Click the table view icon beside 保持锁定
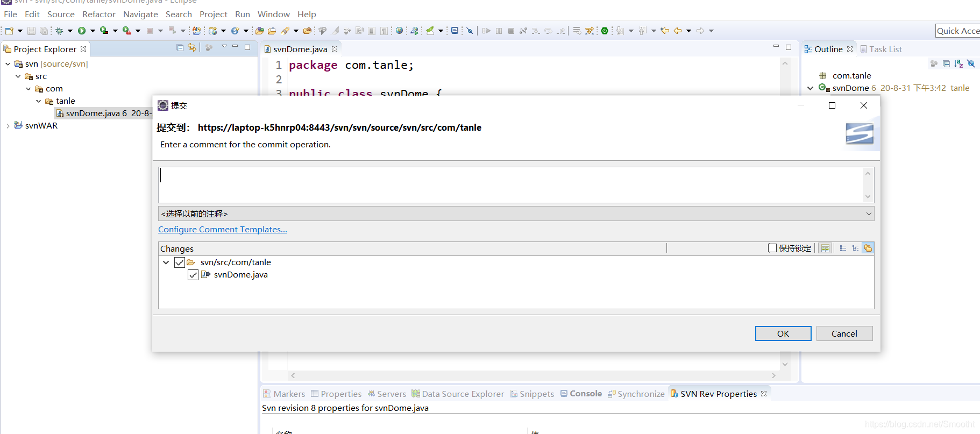 pyautogui.click(x=826, y=248)
